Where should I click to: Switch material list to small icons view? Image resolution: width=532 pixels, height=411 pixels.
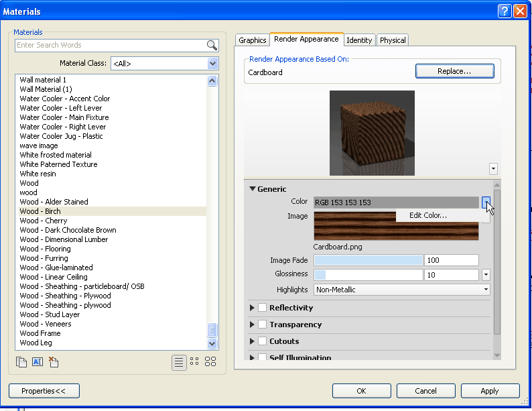click(194, 362)
